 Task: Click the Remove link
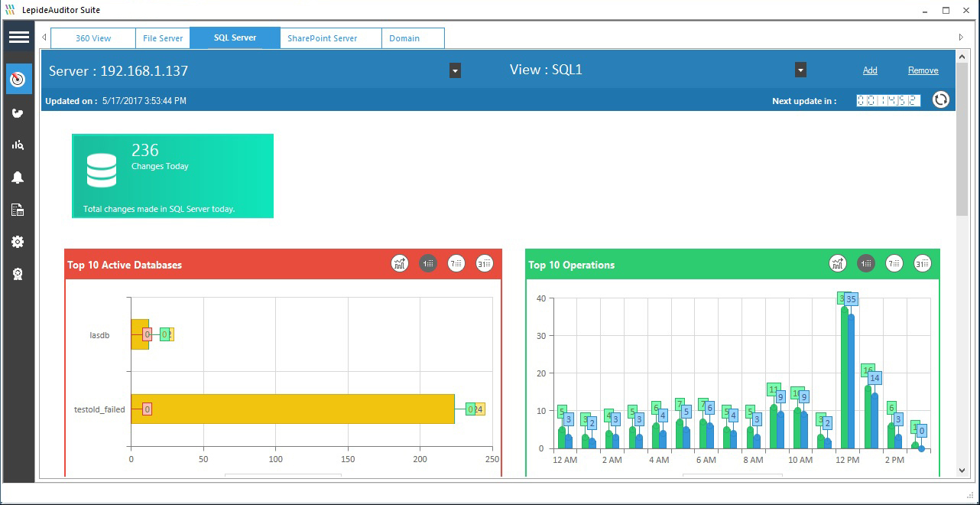click(x=923, y=70)
